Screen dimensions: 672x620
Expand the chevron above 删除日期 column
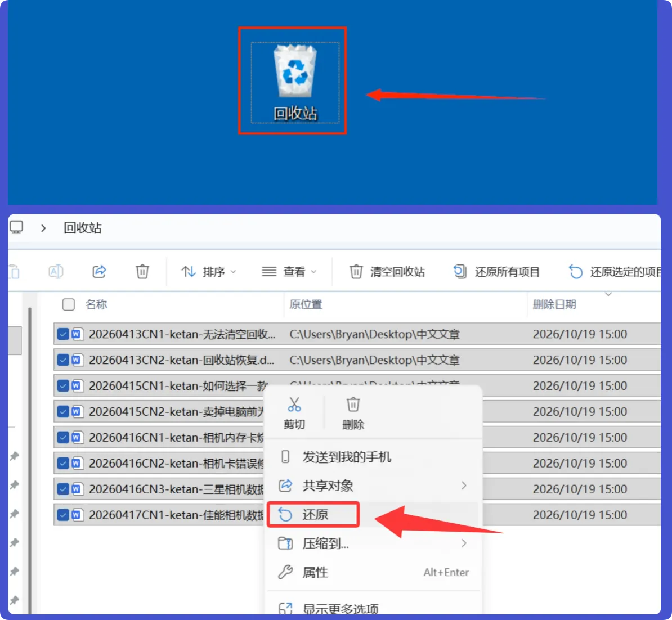click(608, 294)
